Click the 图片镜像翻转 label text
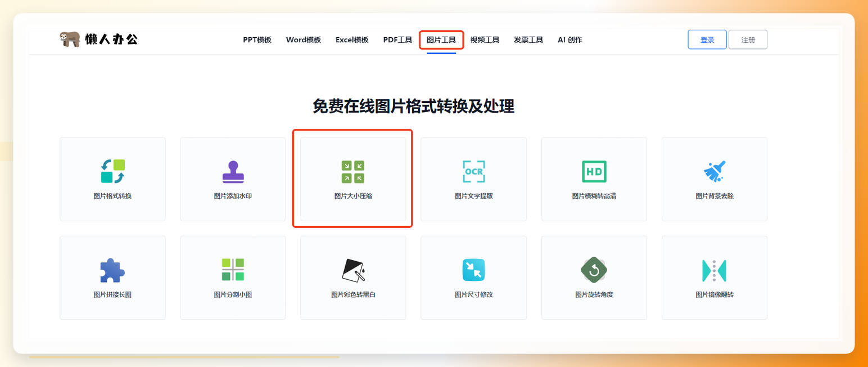The image size is (868, 367). point(715,295)
